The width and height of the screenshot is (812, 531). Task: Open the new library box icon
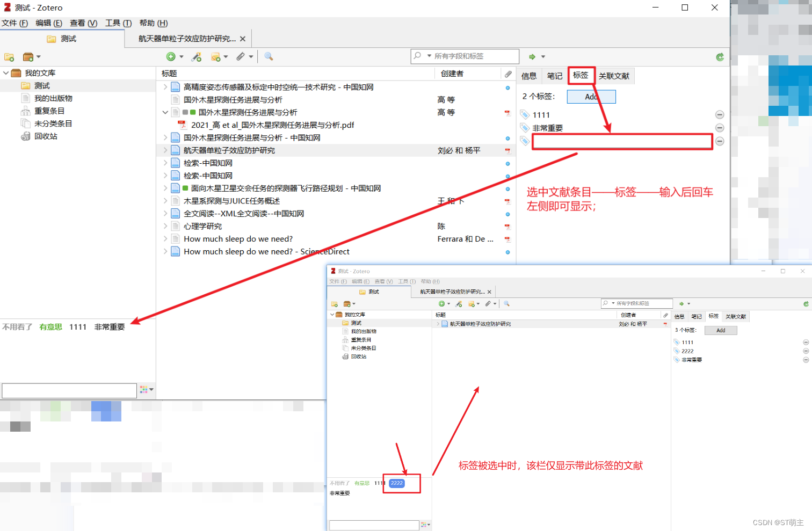[28, 57]
